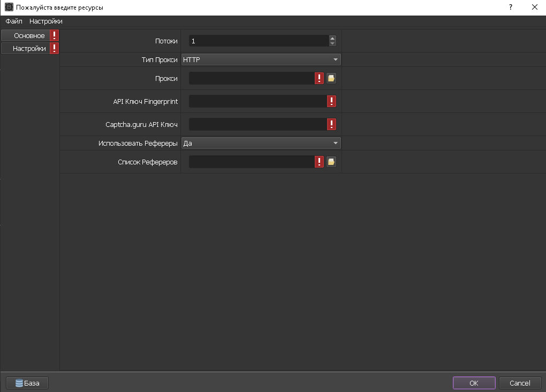Open the Файл menu
The width and height of the screenshot is (546, 392).
coord(14,21)
